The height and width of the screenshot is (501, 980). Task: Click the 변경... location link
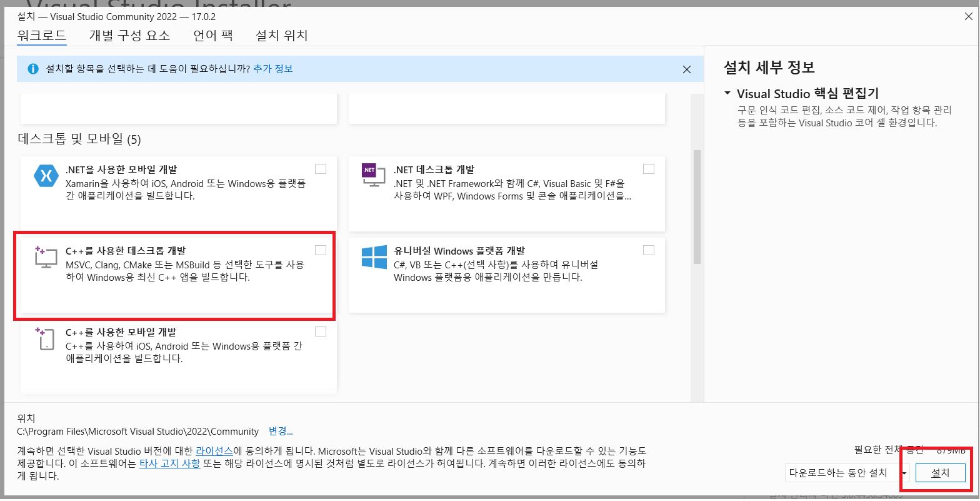[x=281, y=431]
